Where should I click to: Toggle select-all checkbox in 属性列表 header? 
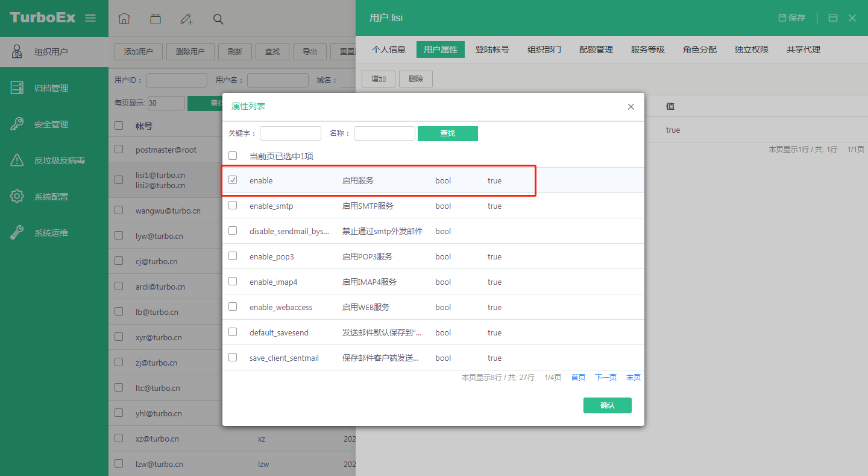click(233, 156)
